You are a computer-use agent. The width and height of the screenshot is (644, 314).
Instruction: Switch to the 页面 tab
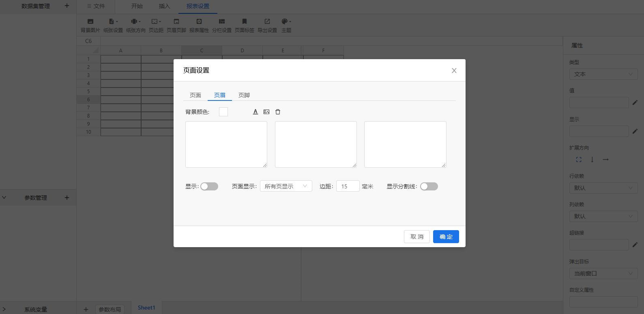pyautogui.click(x=195, y=95)
